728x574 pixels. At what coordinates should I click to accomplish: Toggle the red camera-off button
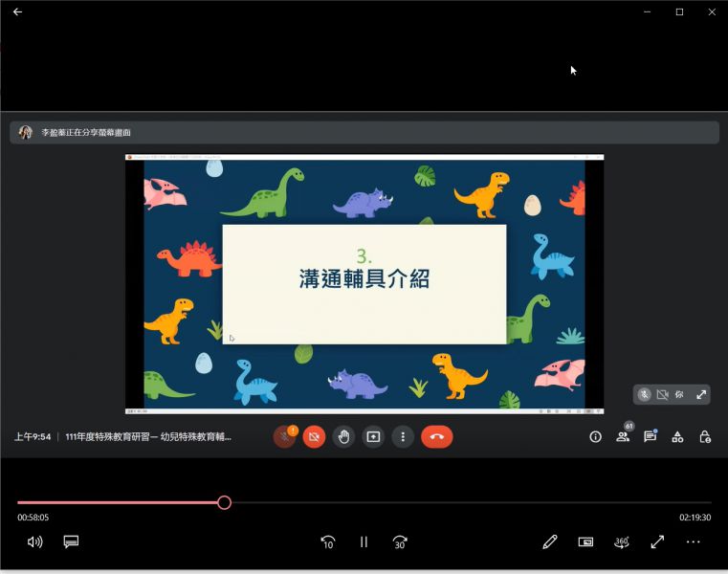point(314,436)
